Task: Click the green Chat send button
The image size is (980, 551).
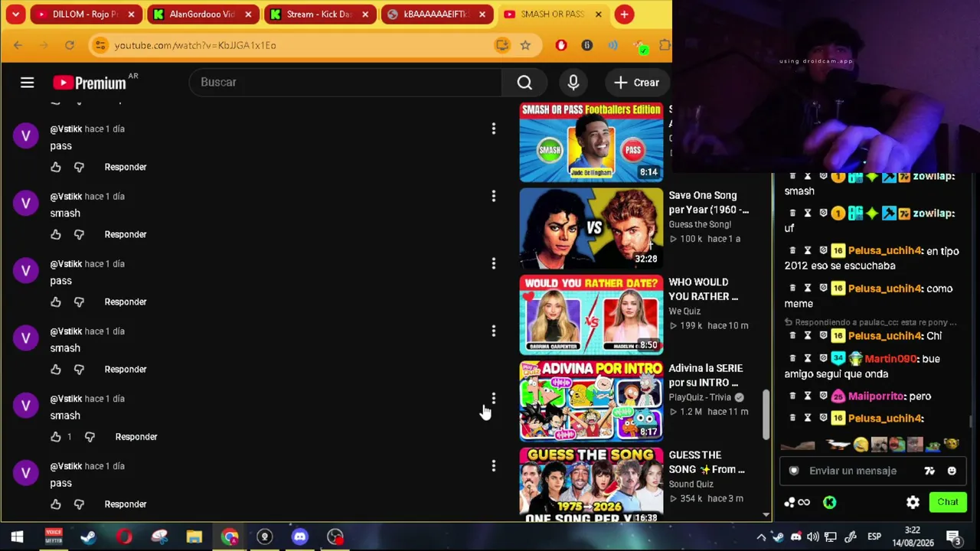Action: point(948,502)
